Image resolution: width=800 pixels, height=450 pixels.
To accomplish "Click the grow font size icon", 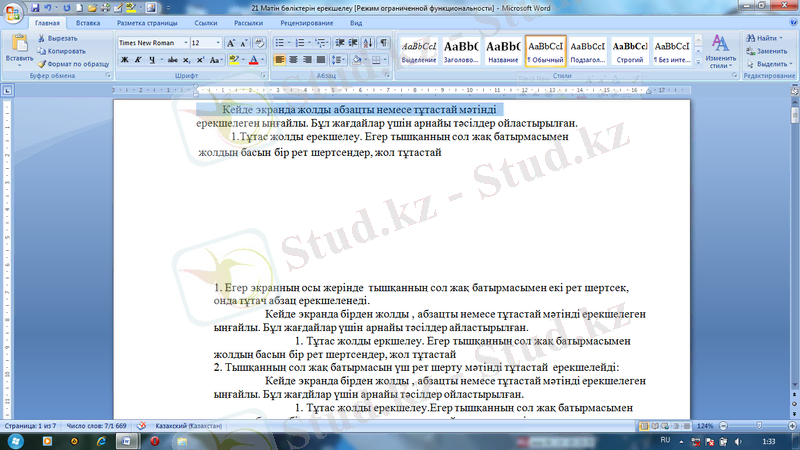I will pyautogui.click(x=232, y=43).
